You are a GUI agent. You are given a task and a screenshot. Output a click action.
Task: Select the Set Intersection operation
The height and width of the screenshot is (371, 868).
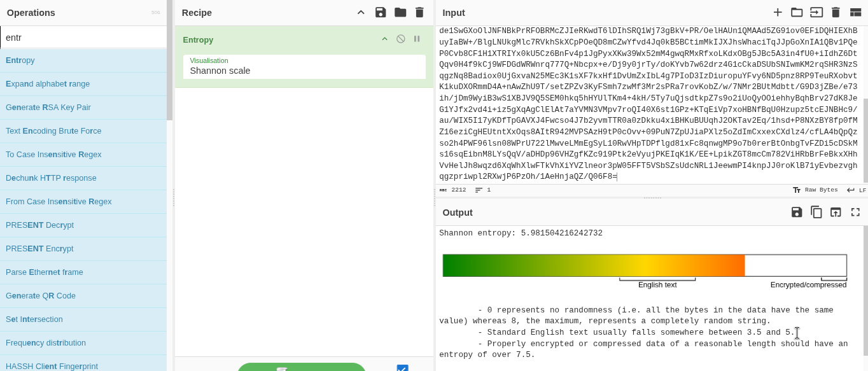click(x=83, y=319)
